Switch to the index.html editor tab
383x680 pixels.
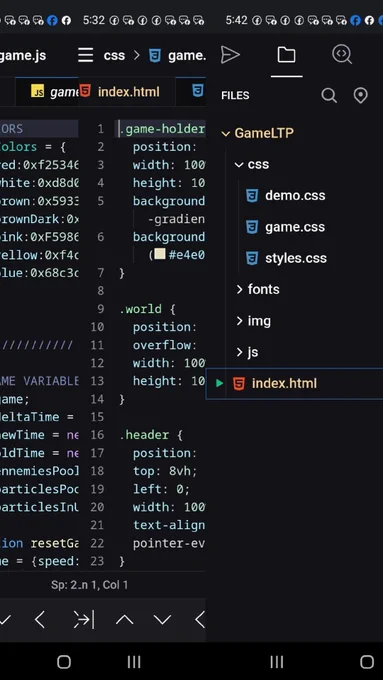click(127, 92)
